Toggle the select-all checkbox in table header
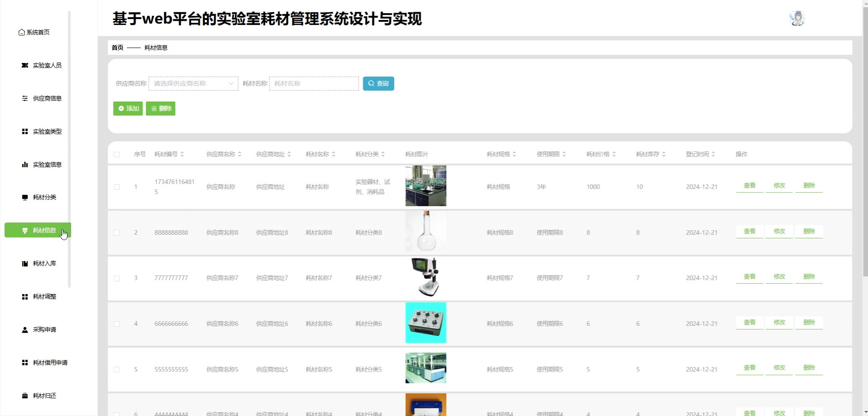Image resolution: width=868 pixels, height=416 pixels. coord(117,155)
